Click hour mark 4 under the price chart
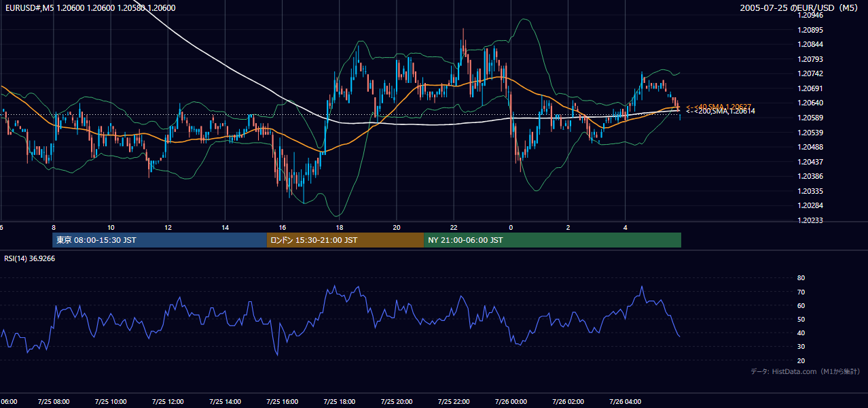This screenshot has width=868, height=408. [626, 228]
